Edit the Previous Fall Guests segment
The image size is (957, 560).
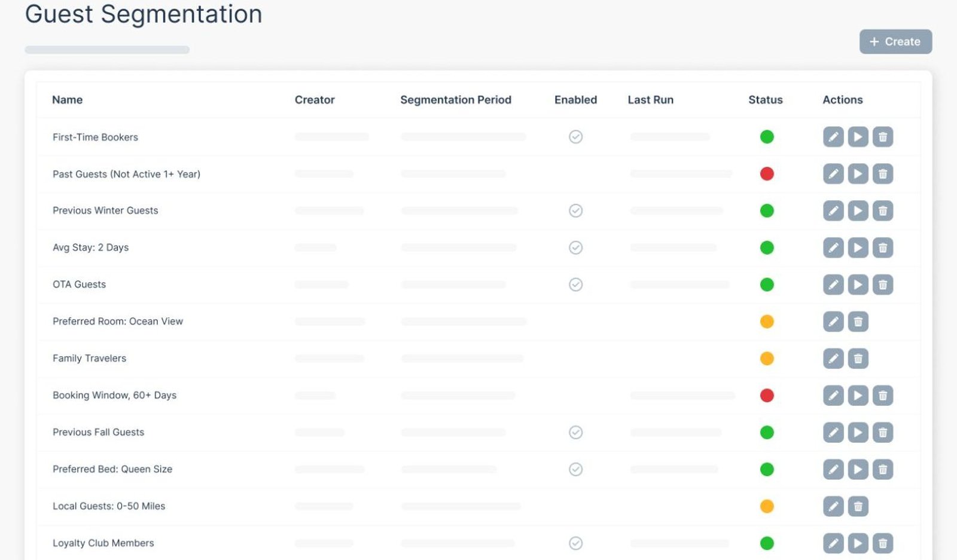click(833, 432)
